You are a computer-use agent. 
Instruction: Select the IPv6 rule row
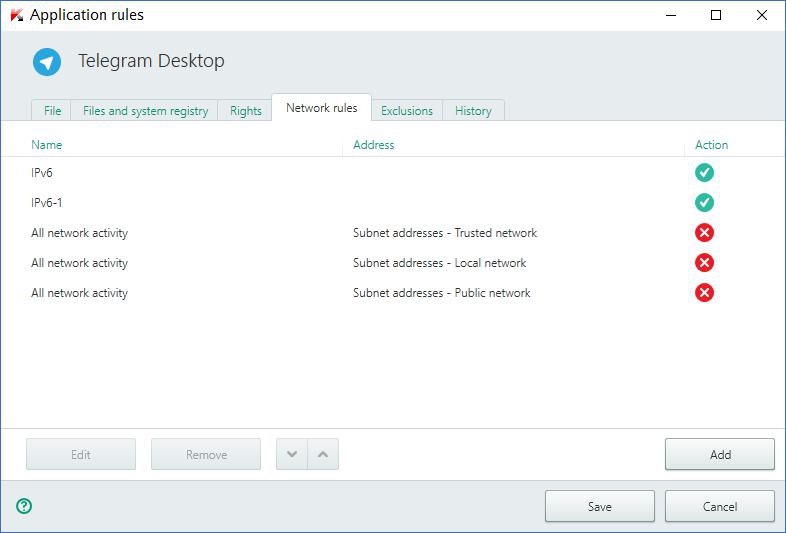tap(393, 172)
